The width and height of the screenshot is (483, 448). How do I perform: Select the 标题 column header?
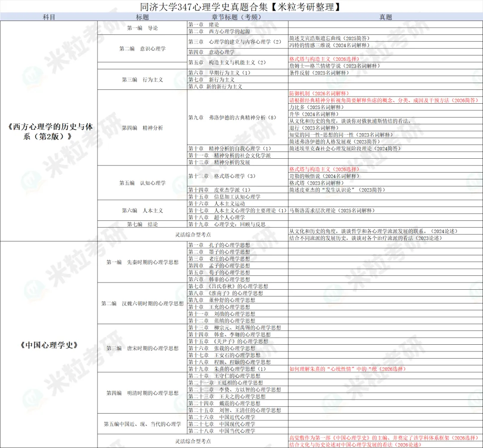pyautogui.click(x=142, y=17)
